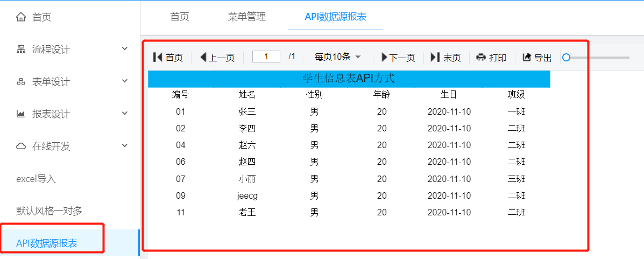Click the 编号 cell 07
This screenshot has width=644, height=259.
181,179
